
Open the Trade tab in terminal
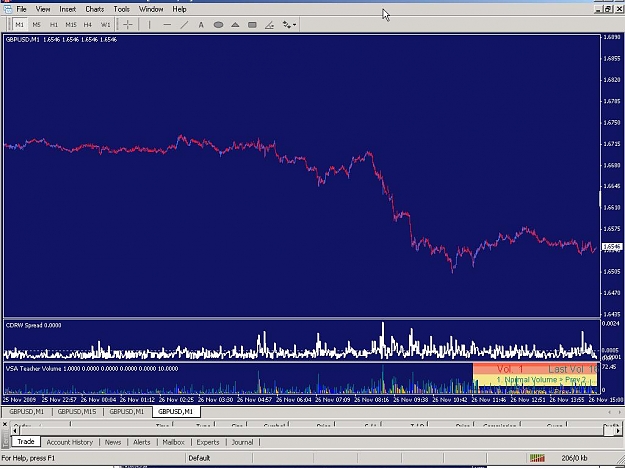tap(26, 442)
